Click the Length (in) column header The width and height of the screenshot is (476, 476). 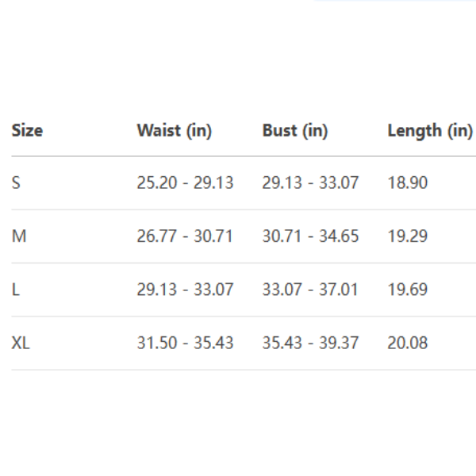tap(429, 131)
